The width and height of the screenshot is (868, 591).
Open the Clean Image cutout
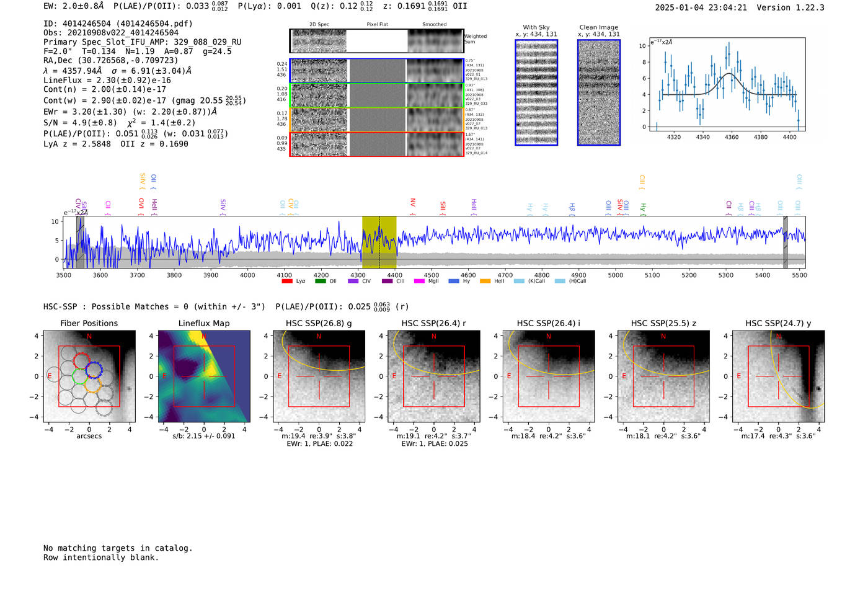click(x=599, y=92)
